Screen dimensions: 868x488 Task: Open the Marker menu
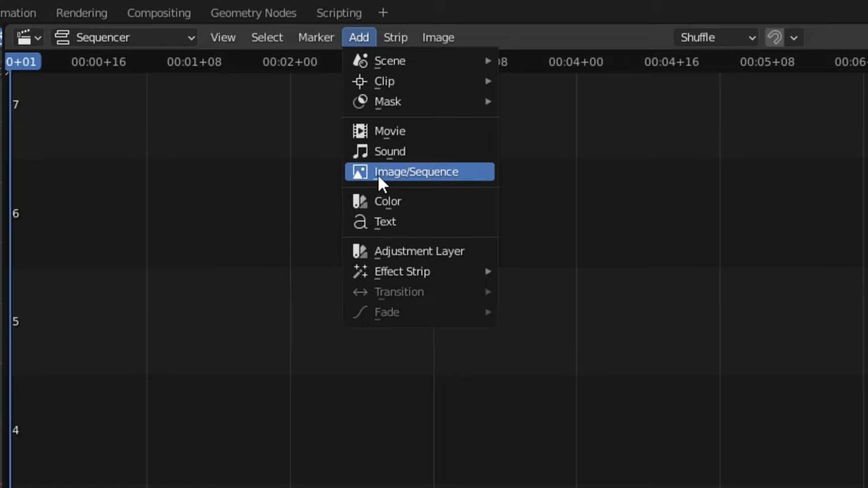pyautogui.click(x=316, y=38)
